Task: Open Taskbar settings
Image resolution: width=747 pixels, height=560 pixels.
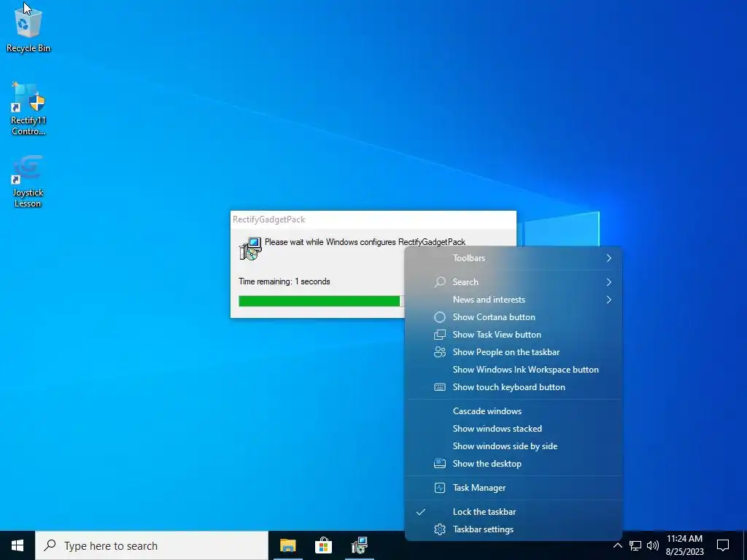Action: pyautogui.click(x=514, y=529)
